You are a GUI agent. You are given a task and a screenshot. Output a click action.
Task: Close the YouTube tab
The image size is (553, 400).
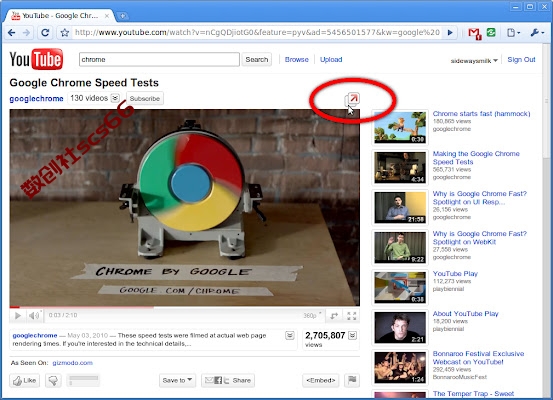click(107, 16)
